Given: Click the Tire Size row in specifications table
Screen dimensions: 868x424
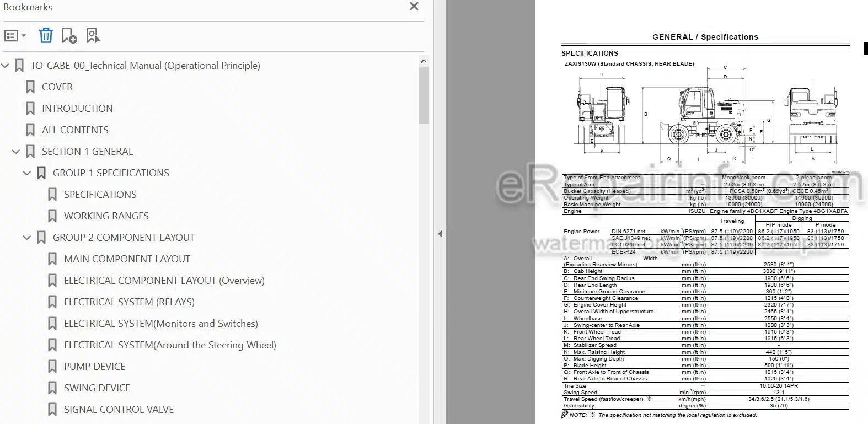Looking at the screenshot, I should click(705, 385).
